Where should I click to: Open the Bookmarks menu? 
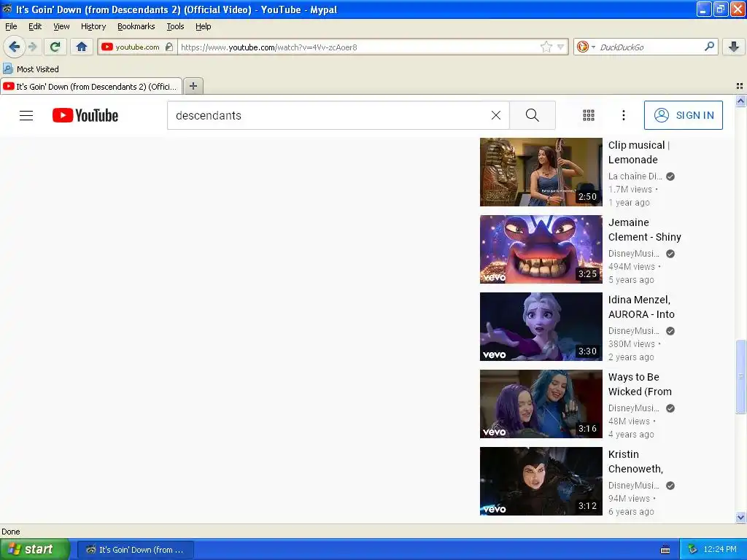click(136, 26)
